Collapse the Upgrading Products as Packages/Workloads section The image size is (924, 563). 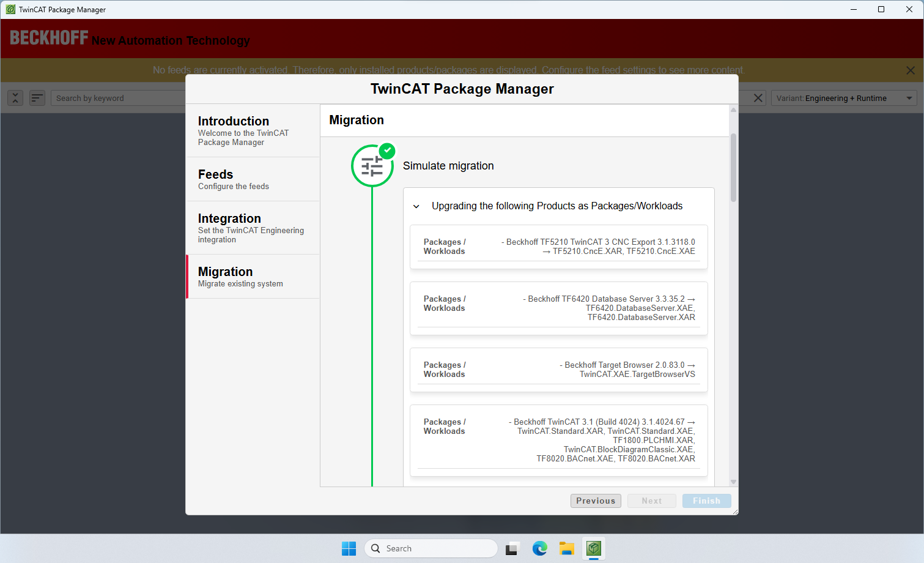click(416, 206)
